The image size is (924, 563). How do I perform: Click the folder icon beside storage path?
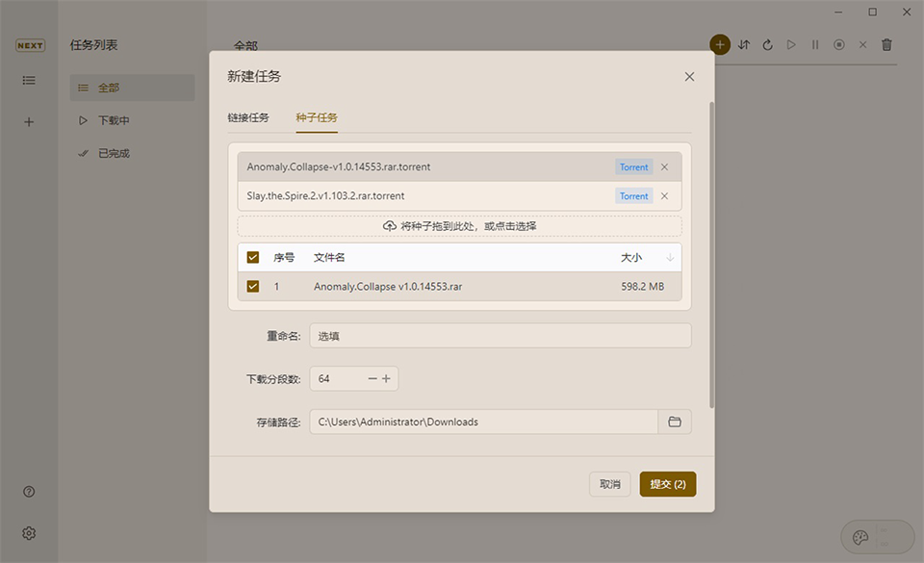click(x=675, y=422)
